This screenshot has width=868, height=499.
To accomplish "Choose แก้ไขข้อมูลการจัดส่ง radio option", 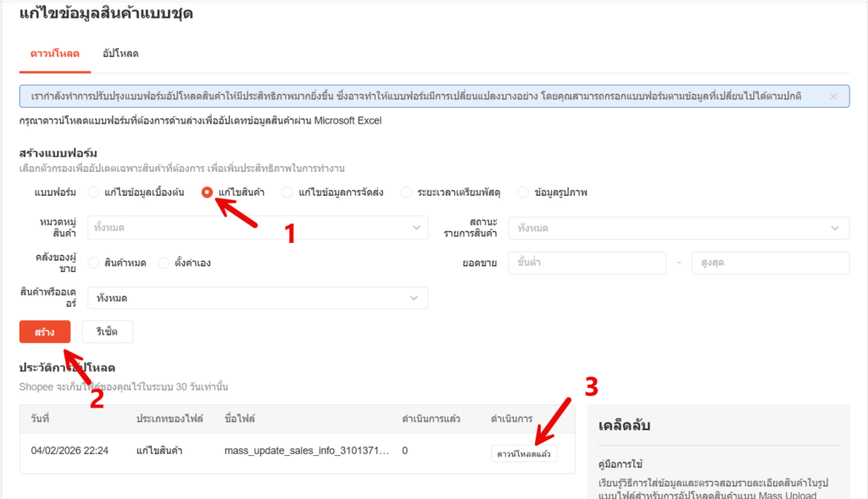I will (287, 192).
